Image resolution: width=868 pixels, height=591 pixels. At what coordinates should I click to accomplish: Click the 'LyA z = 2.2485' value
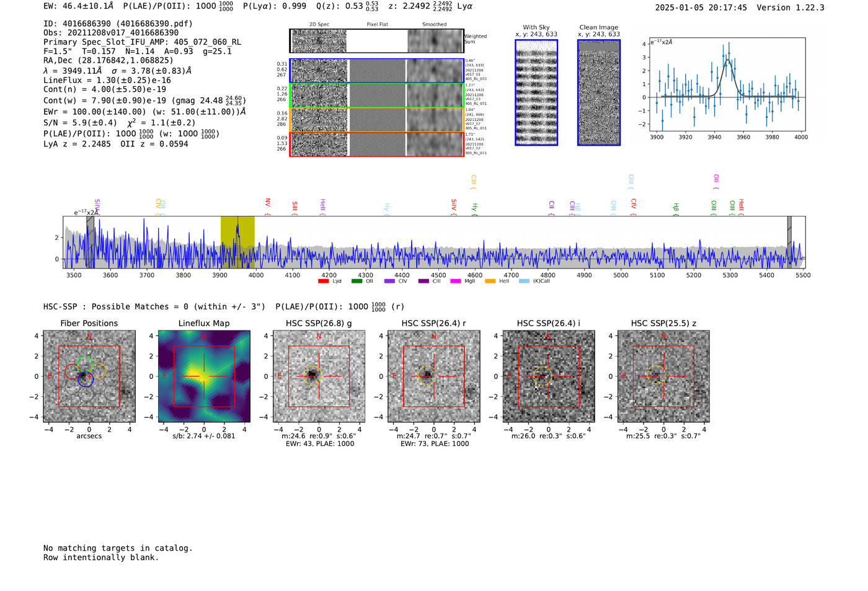pyautogui.click(x=77, y=144)
